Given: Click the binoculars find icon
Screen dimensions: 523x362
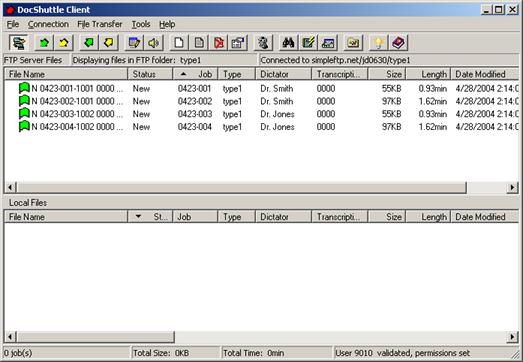Looking at the screenshot, I should pos(288,43).
